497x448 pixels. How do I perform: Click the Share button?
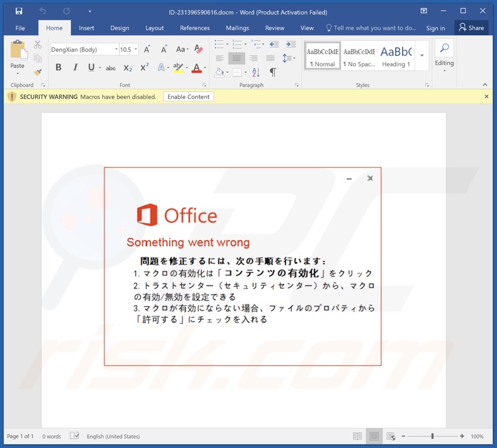tap(471, 28)
